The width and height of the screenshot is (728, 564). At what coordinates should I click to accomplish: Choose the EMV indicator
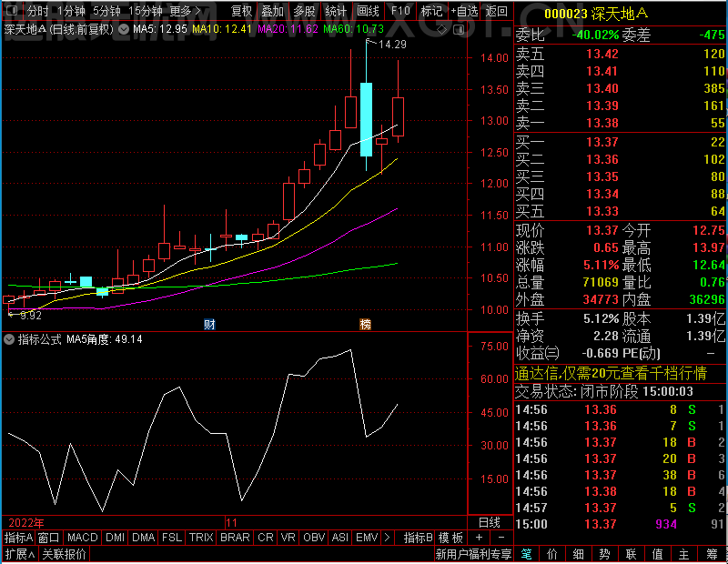pyautogui.click(x=367, y=538)
